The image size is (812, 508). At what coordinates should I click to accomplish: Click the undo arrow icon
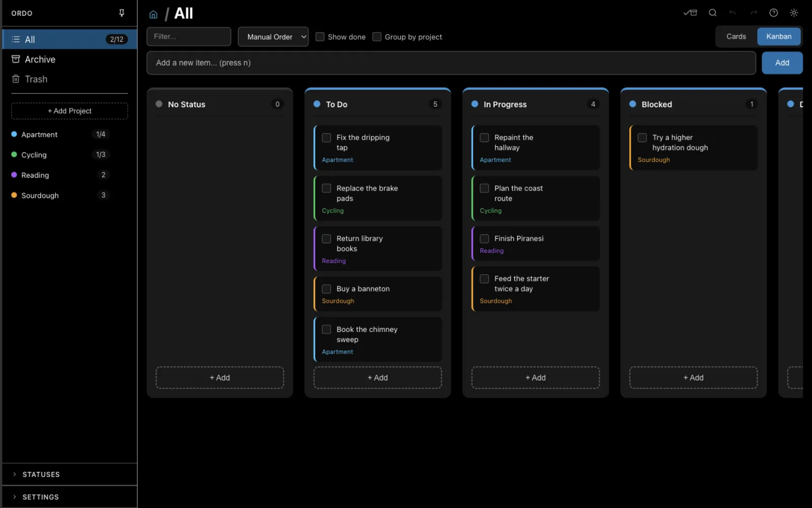(x=732, y=13)
